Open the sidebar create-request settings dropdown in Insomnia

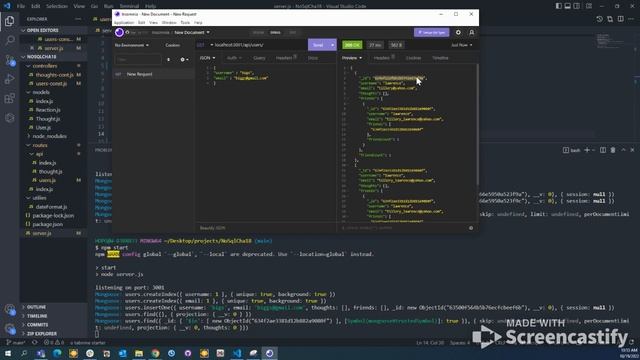coord(184,60)
